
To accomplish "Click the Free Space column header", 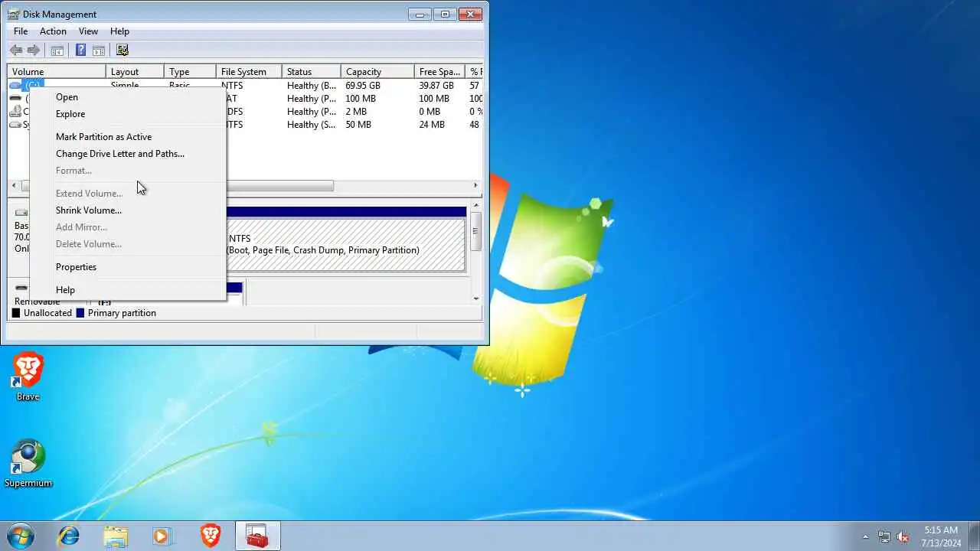I will (440, 72).
